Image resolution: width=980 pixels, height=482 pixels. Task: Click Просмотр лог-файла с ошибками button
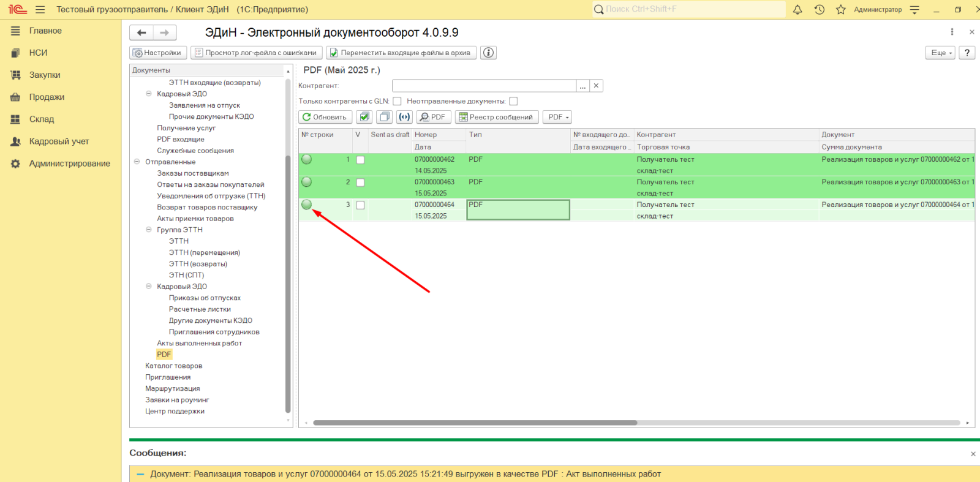pos(257,53)
